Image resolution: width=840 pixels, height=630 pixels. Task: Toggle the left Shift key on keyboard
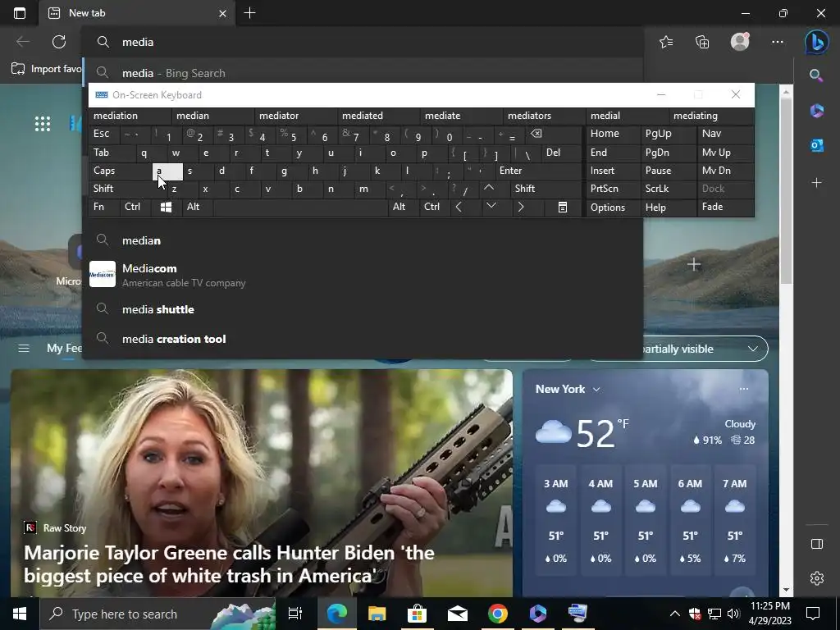(129, 189)
